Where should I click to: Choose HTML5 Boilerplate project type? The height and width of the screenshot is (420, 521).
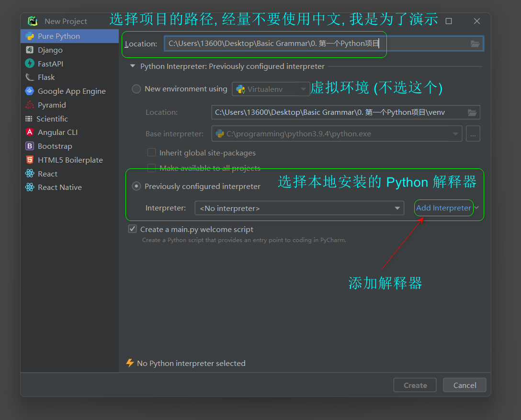coord(69,160)
